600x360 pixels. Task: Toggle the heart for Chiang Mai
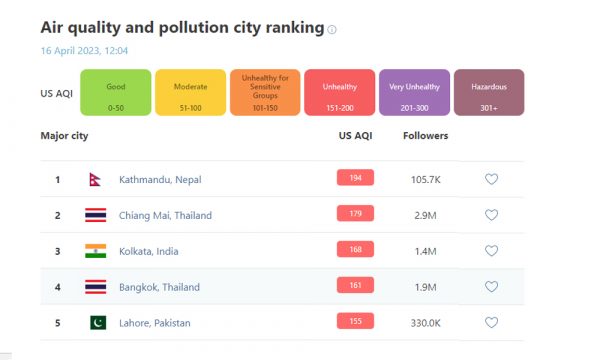pyautogui.click(x=491, y=215)
